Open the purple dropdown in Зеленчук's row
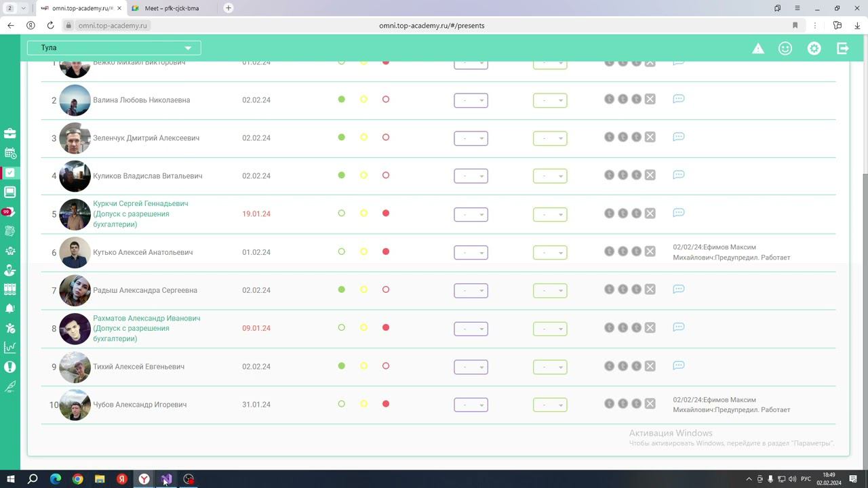The height and width of the screenshot is (488, 868). tap(471, 138)
